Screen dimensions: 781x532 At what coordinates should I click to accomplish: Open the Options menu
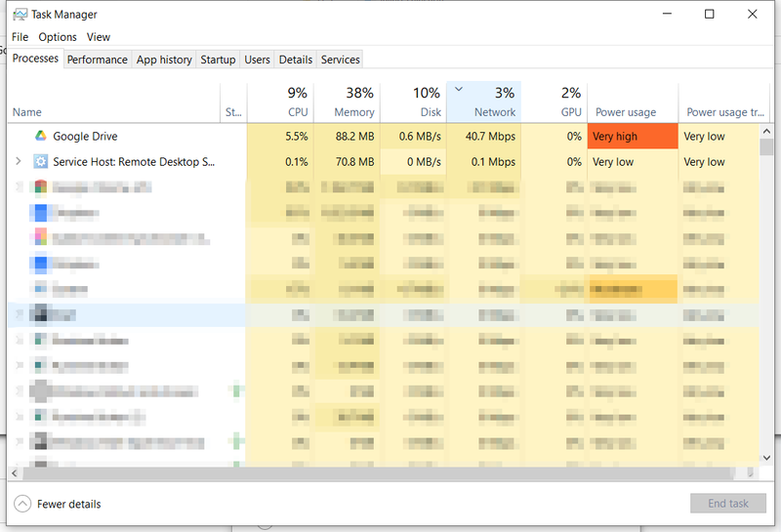(58, 37)
